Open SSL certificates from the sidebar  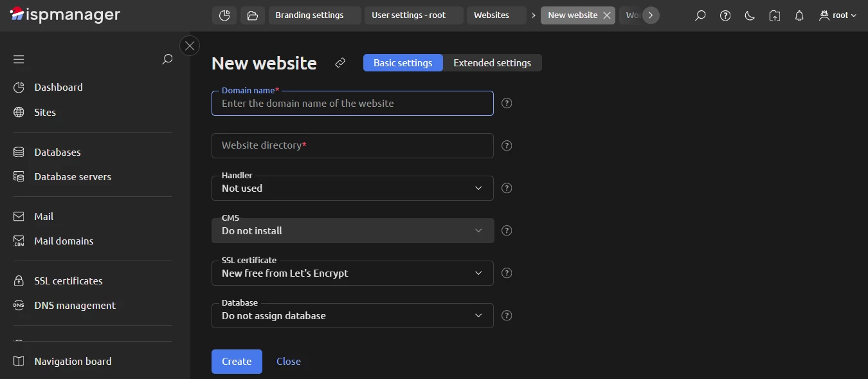68,281
